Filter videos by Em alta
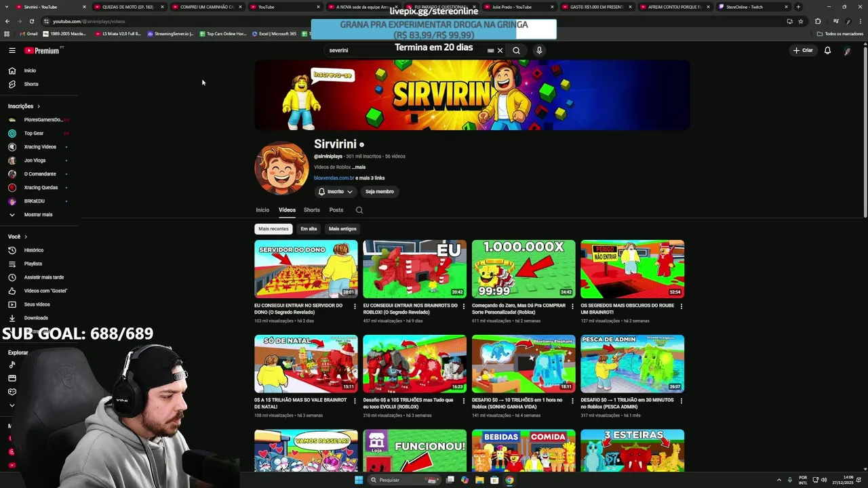The height and width of the screenshot is (488, 868). 309,229
